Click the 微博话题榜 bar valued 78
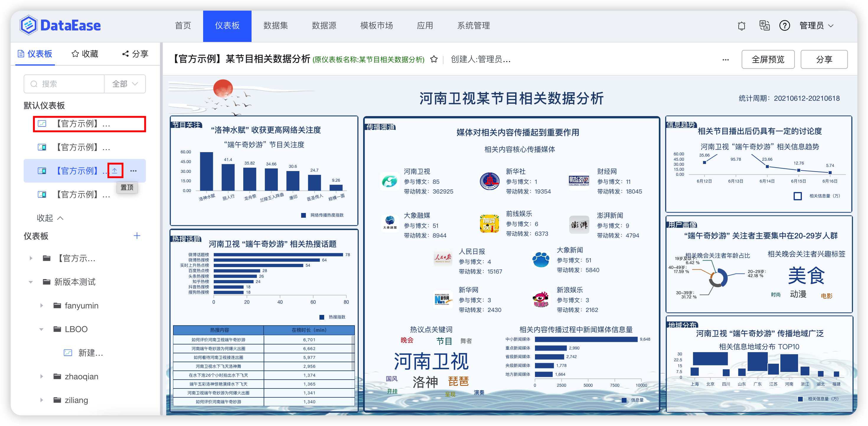The height and width of the screenshot is (426, 868). [278, 255]
